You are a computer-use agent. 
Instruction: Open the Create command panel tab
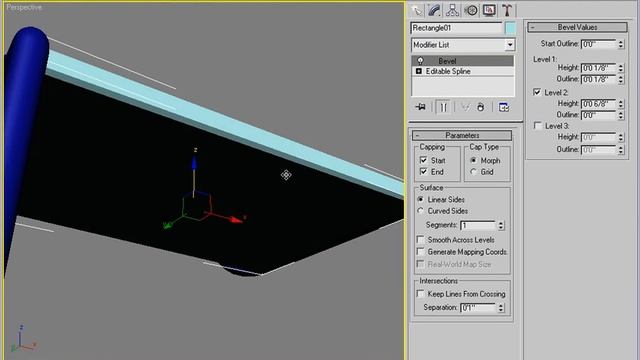[417, 10]
